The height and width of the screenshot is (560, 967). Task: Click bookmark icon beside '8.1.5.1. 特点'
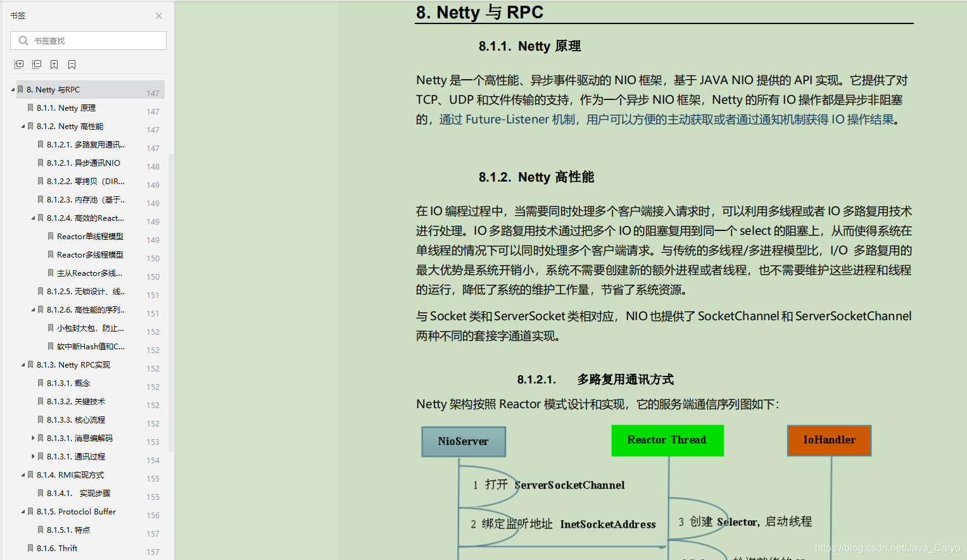tap(41, 530)
